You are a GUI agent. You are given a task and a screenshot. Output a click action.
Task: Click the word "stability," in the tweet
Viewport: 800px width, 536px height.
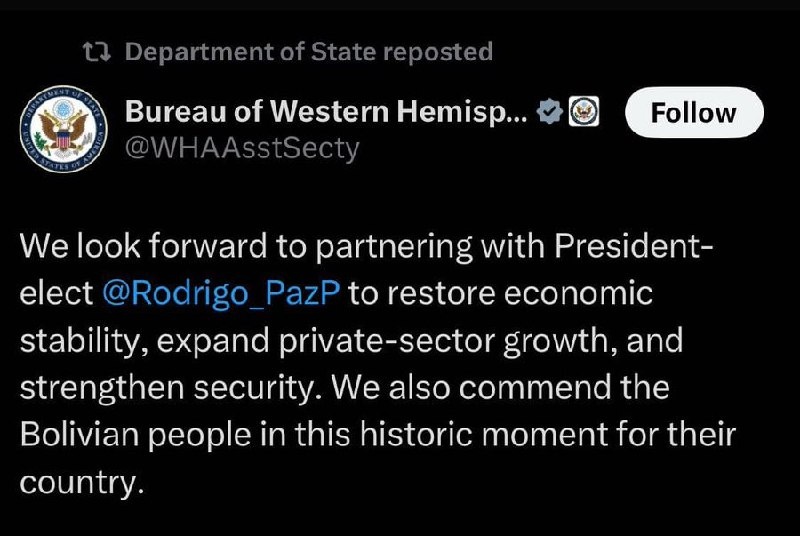pos(78,341)
